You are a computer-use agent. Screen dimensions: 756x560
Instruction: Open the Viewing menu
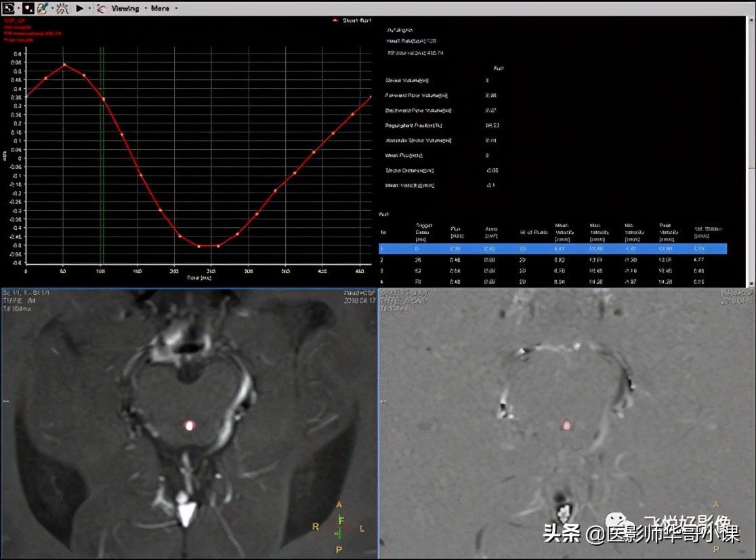(125, 8)
